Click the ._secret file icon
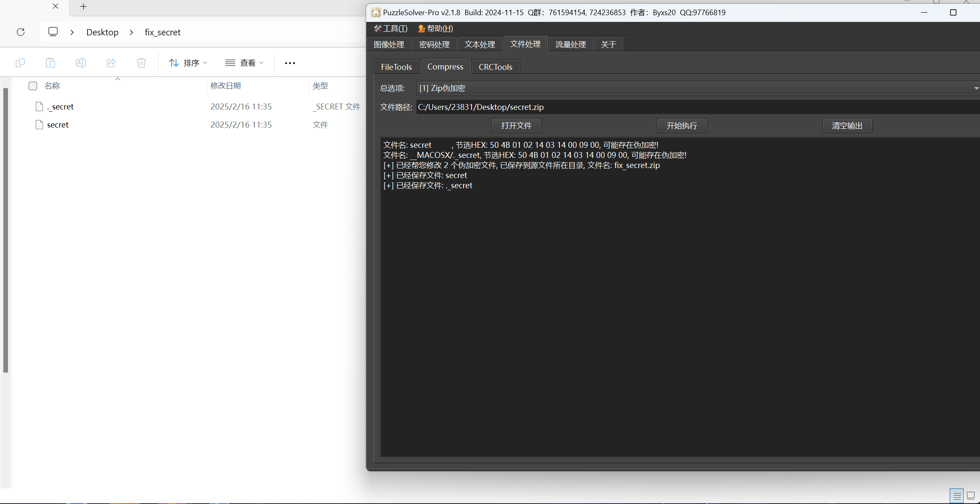The width and height of the screenshot is (980, 504). click(40, 107)
